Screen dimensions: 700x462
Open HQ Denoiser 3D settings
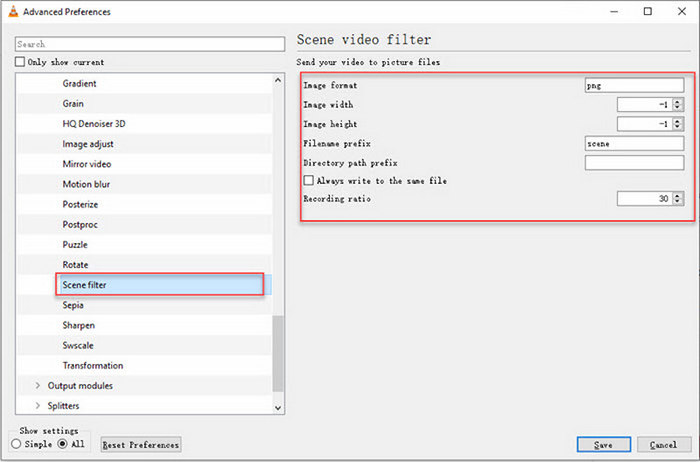(x=93, y=124)
